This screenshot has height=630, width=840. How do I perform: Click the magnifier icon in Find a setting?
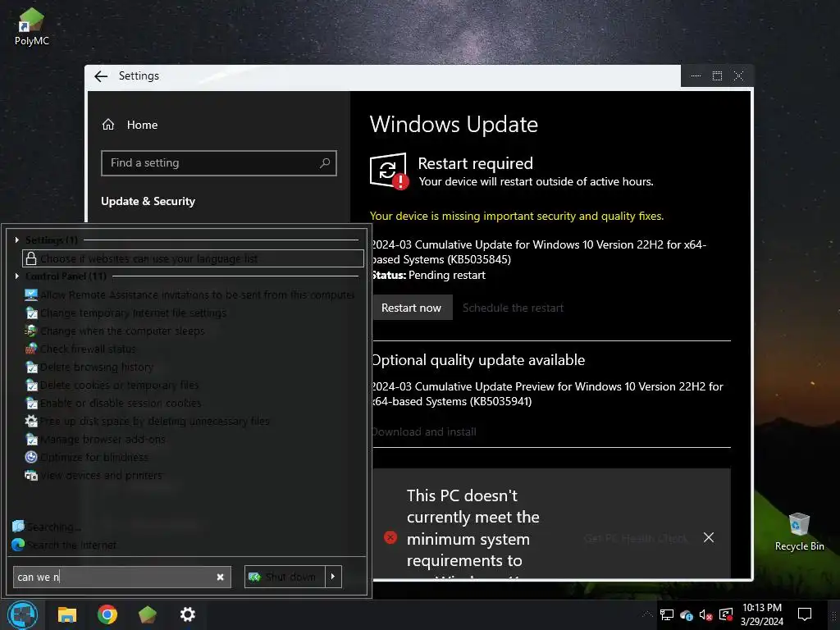click(x=325, y=163)
